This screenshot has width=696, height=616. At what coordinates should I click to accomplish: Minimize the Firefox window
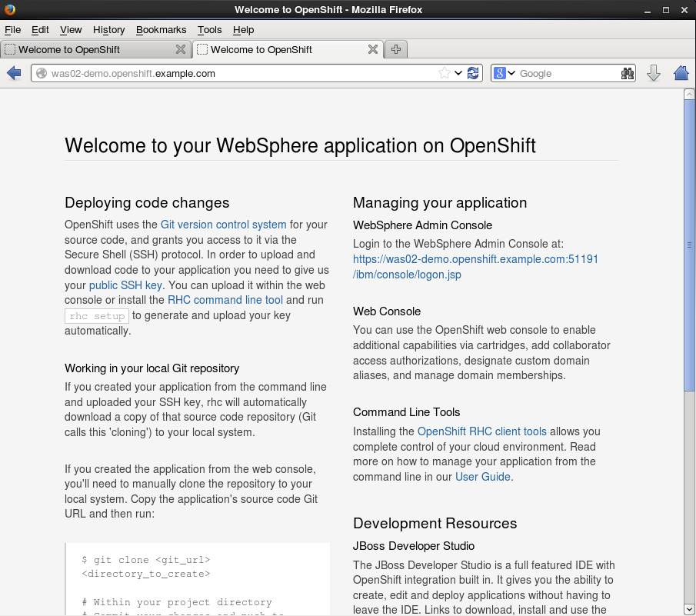[x=648, y=10]
